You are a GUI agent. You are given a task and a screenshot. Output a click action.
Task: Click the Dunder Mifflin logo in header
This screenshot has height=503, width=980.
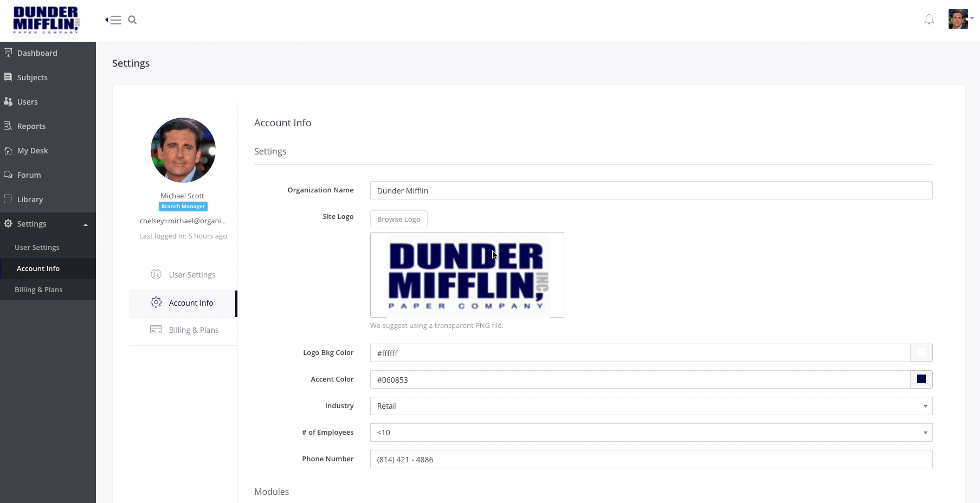[x=47, y=20]
